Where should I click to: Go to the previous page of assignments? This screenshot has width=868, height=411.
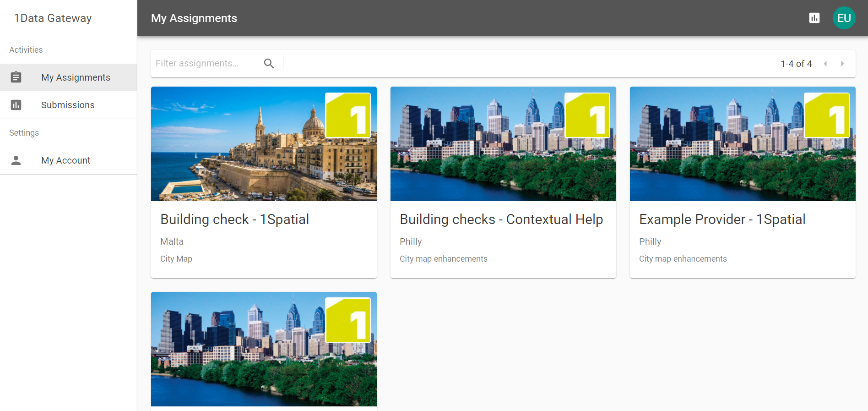pos(825,64)
